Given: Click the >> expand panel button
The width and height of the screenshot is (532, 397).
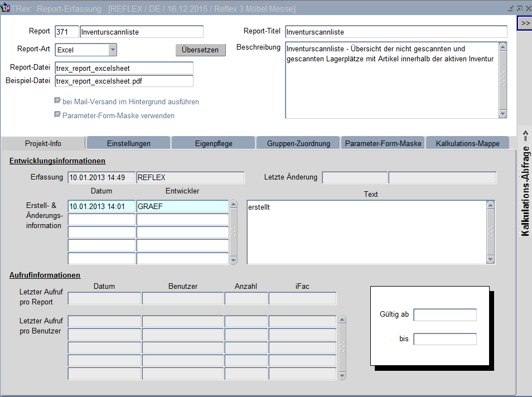Looking at the screenshot, I should 525,23.
